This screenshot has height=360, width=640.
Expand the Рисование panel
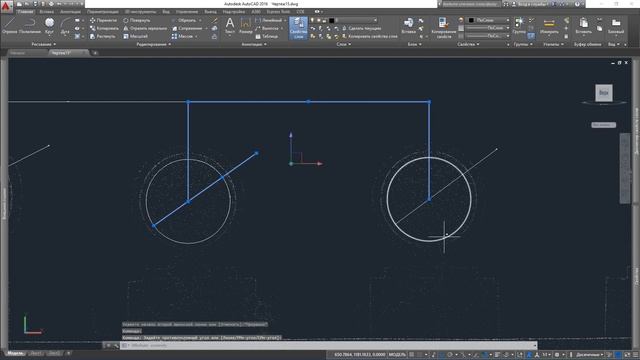(43, 44)
